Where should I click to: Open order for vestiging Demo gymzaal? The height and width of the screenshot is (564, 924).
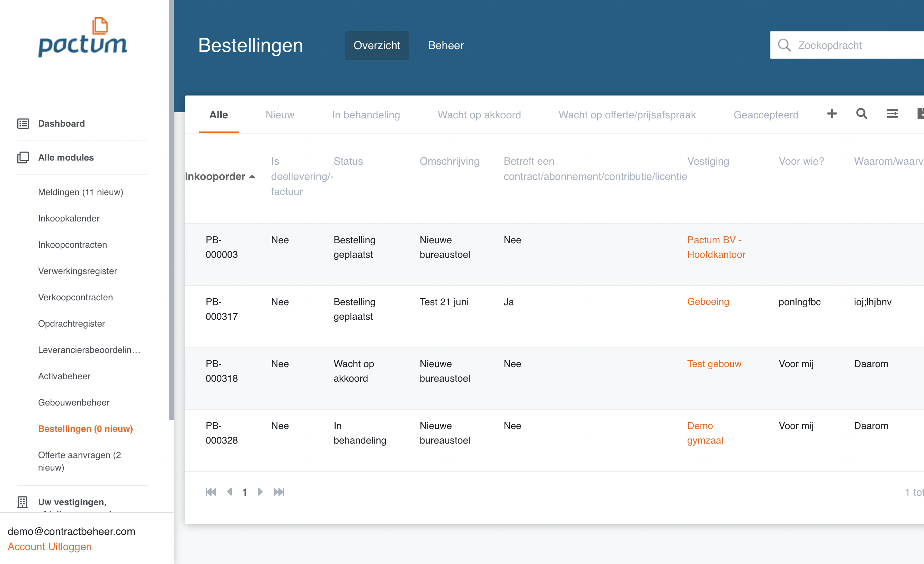(705, 433)
